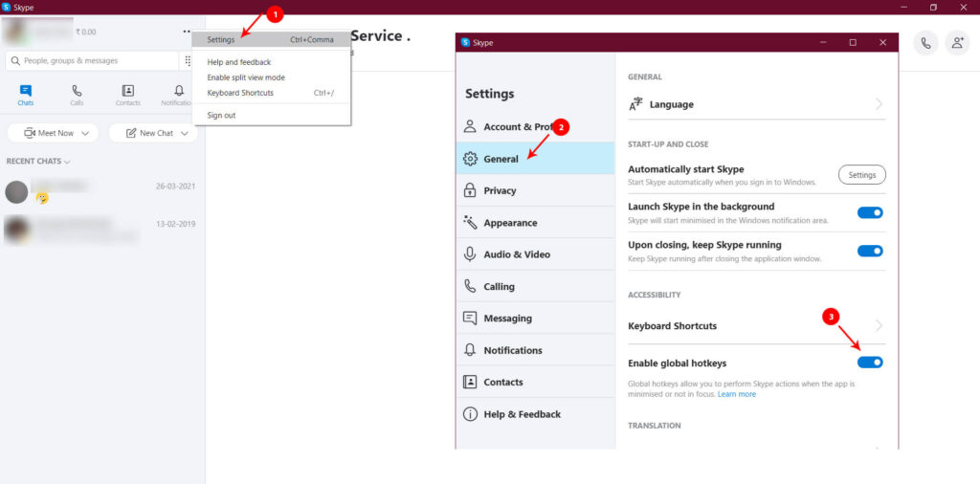Open Privacy settings in the sidebar
This screenshot has height=484, width=980.
(x=500, y=190)
